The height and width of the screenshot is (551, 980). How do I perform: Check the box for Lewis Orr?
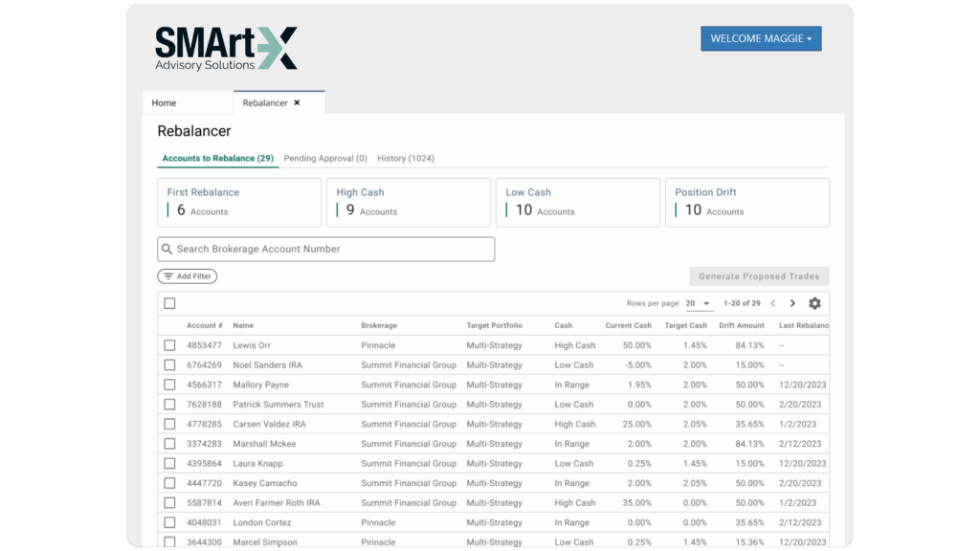click(x=169, y=345)
